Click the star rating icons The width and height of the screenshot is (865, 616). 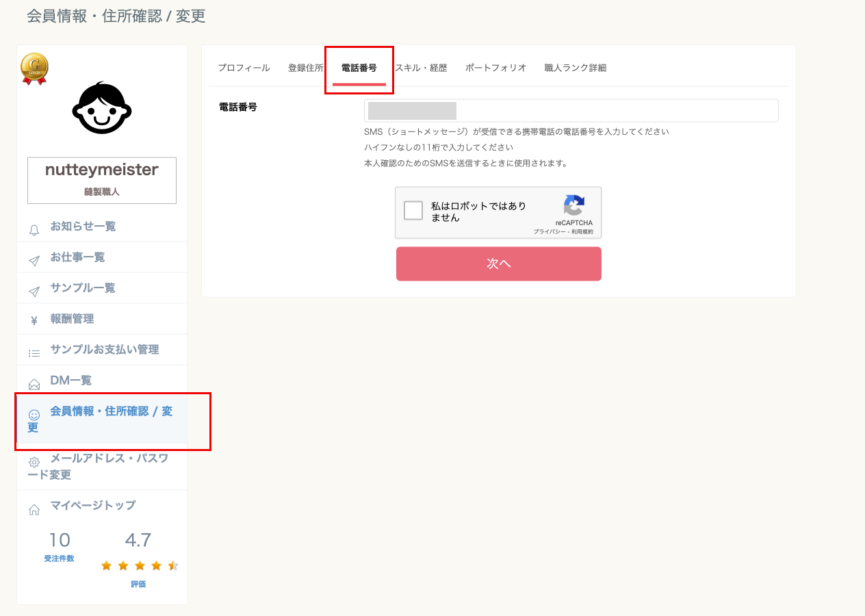(x=140, y=566)
